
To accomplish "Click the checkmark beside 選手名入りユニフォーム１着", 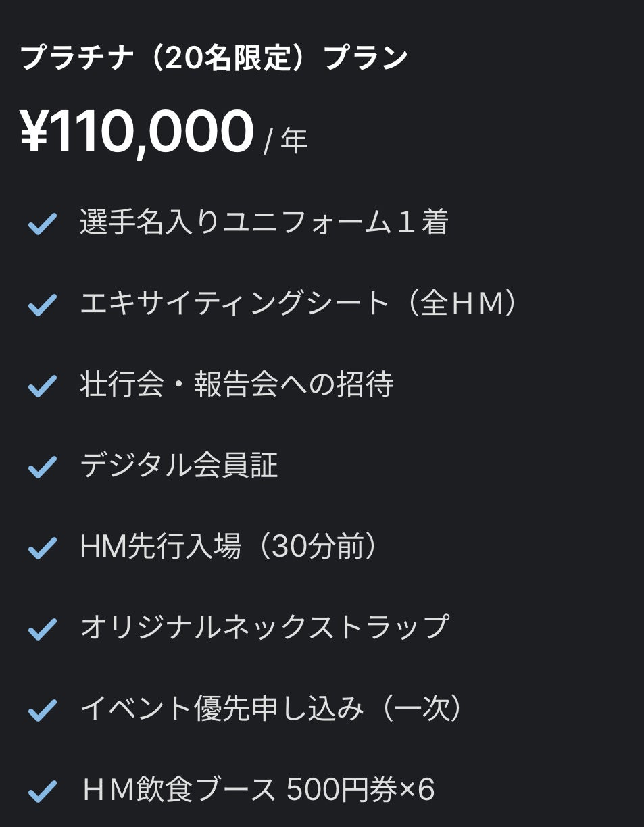I will tap(42, 224).
